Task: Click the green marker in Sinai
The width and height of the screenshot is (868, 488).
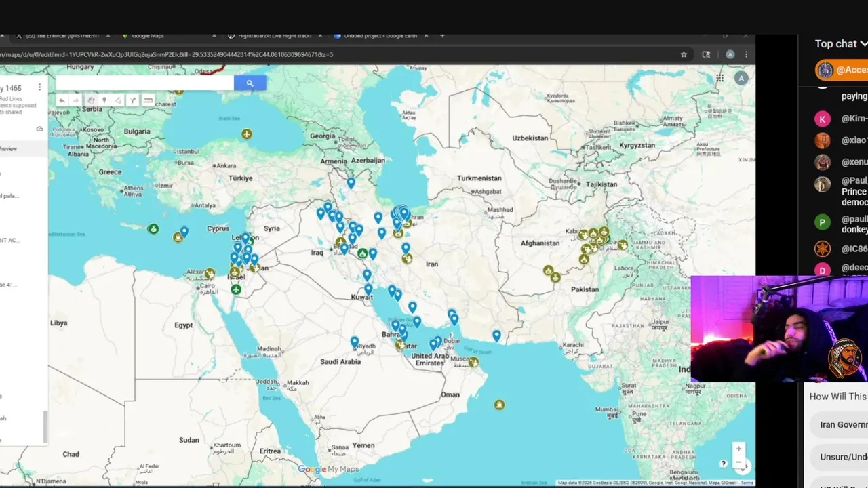Action: coord(236,289)
